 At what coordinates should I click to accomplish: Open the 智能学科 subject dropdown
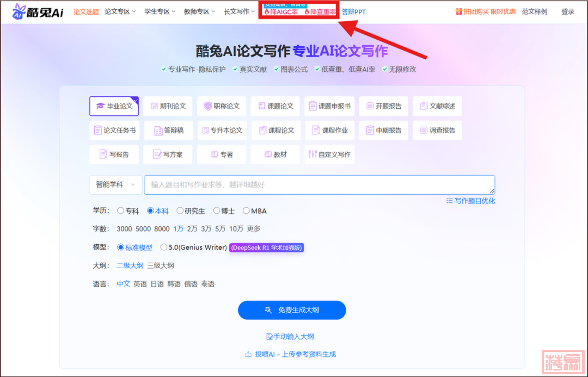(x=115, y=184)
